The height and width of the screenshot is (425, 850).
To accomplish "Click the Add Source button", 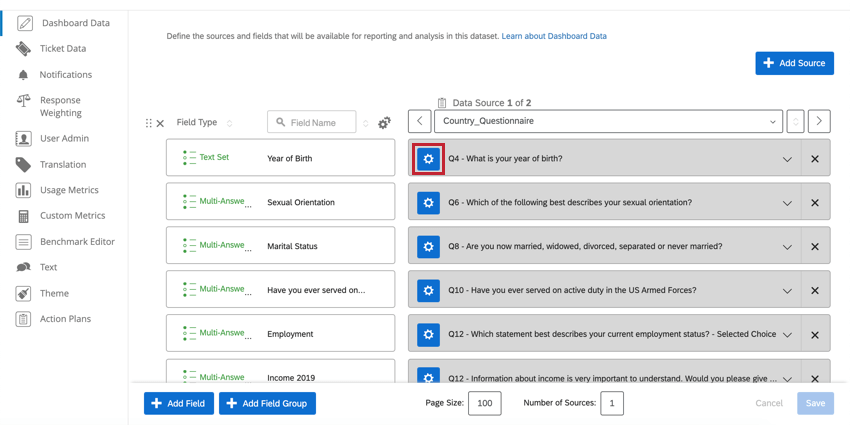I will (794, 63).
